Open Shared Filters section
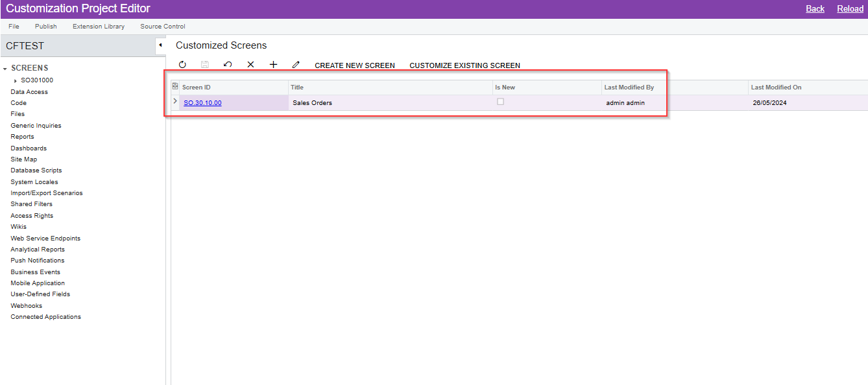The image size is (868, 385). [32, 204]
